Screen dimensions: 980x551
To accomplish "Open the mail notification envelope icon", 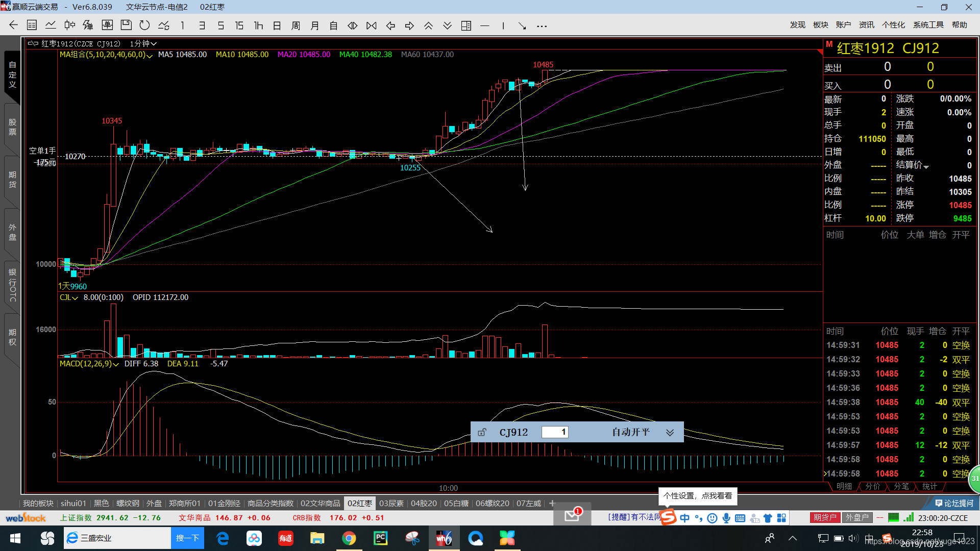I will (x=572, y=516).
